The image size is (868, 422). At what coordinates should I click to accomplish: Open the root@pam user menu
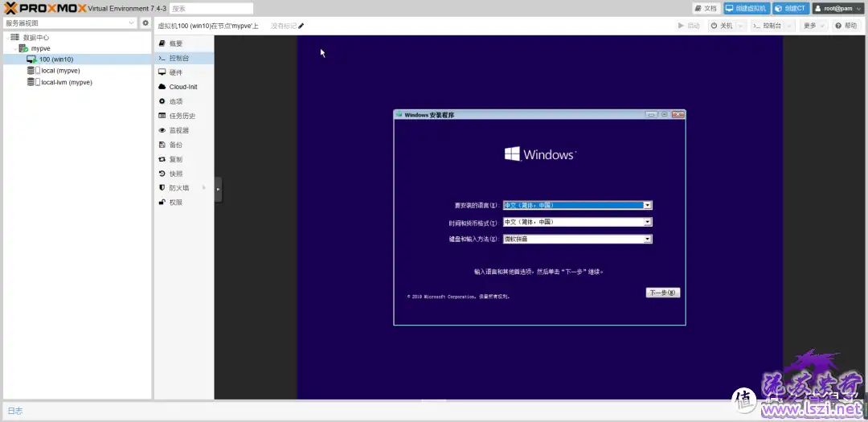pos(838,8)
